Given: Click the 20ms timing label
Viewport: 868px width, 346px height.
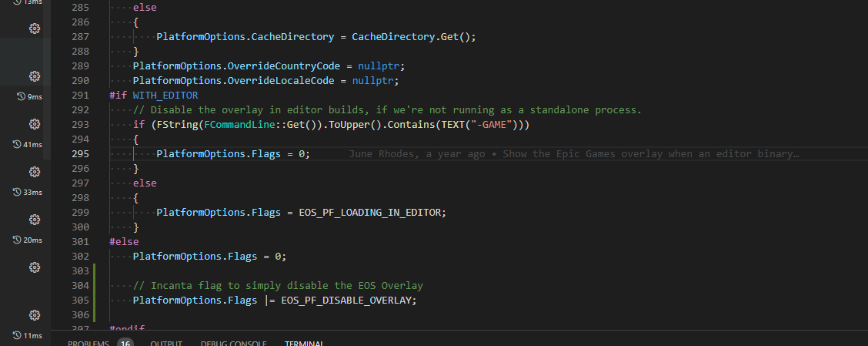Looking at the screenshot, I should (32, 240).
